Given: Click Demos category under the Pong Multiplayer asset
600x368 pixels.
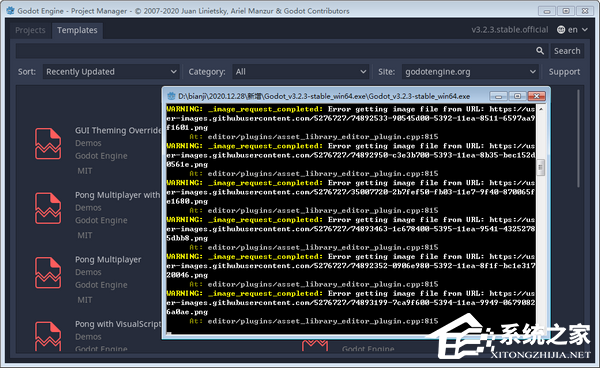Looking at the screenshot, I should click(x=88, y=272).
